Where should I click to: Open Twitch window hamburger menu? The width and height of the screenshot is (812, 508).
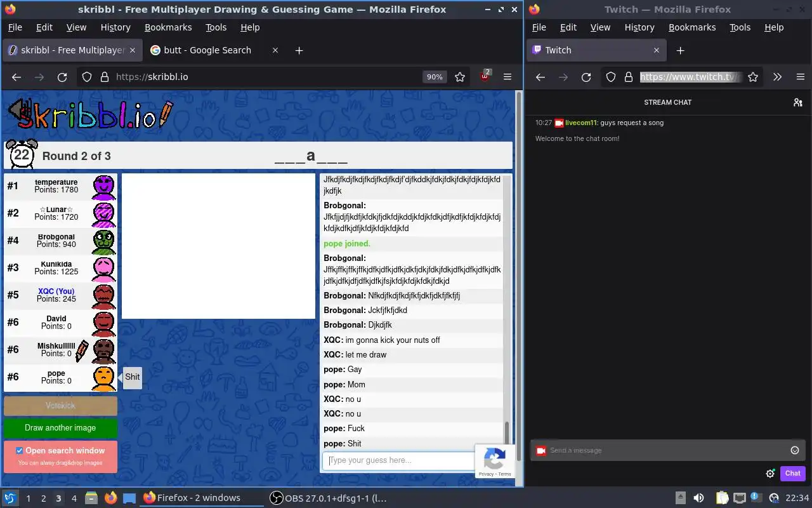[800, 77]
